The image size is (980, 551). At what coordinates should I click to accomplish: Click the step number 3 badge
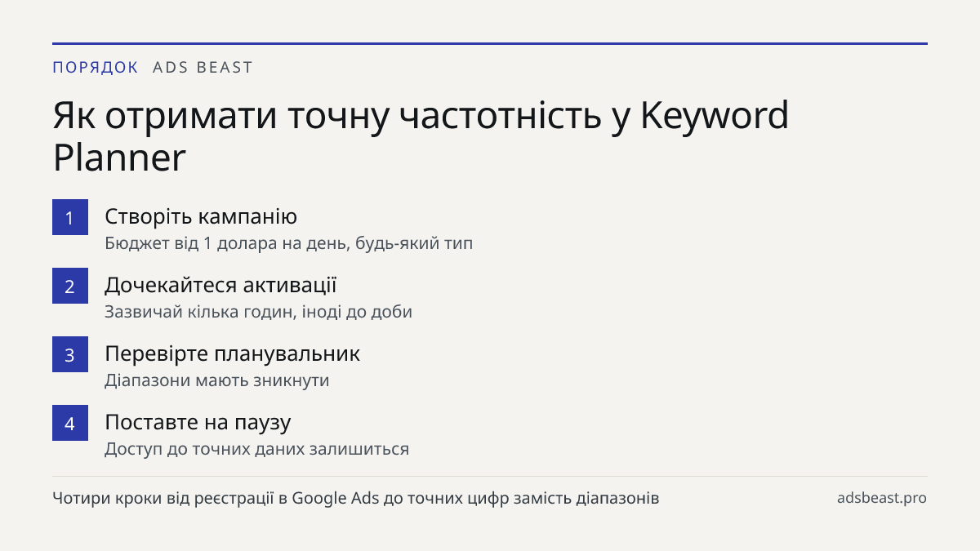click(70, 354)
